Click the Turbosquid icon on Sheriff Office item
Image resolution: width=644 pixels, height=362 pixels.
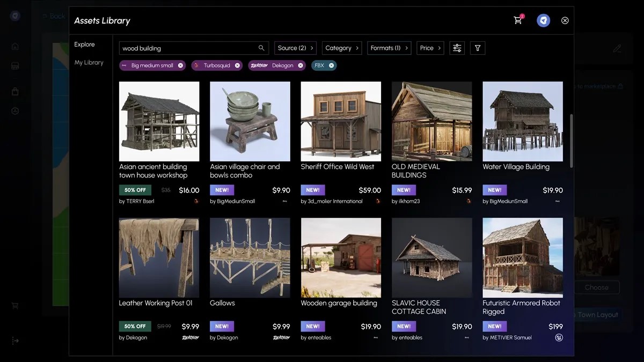click(x=378, y=201)
